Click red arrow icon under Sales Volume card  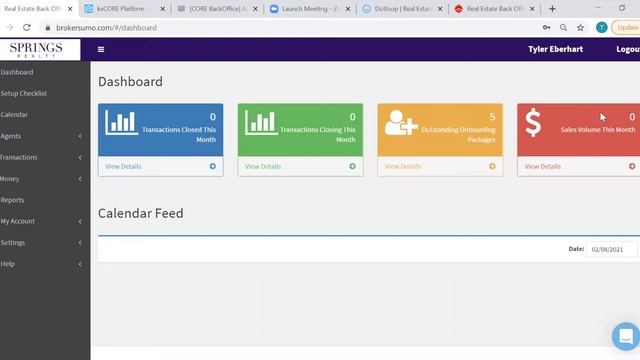pyautogui.click(x=632, y=166)
